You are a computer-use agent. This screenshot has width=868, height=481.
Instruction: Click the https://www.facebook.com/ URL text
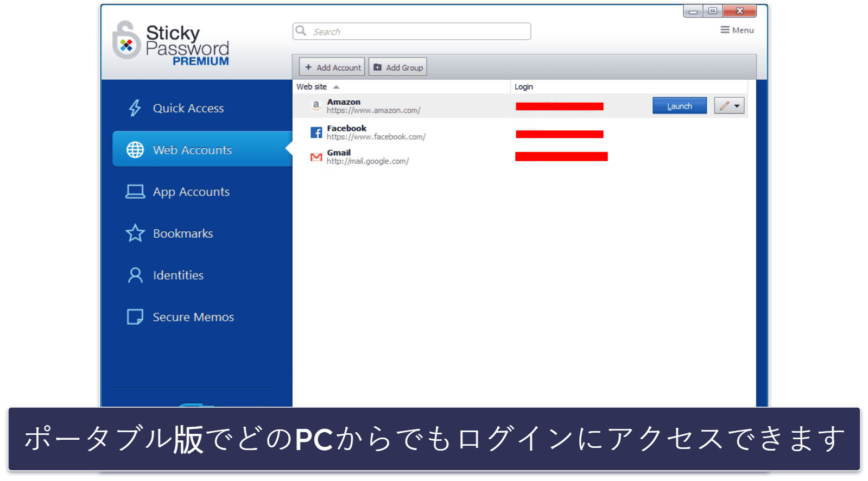point(376,137)
